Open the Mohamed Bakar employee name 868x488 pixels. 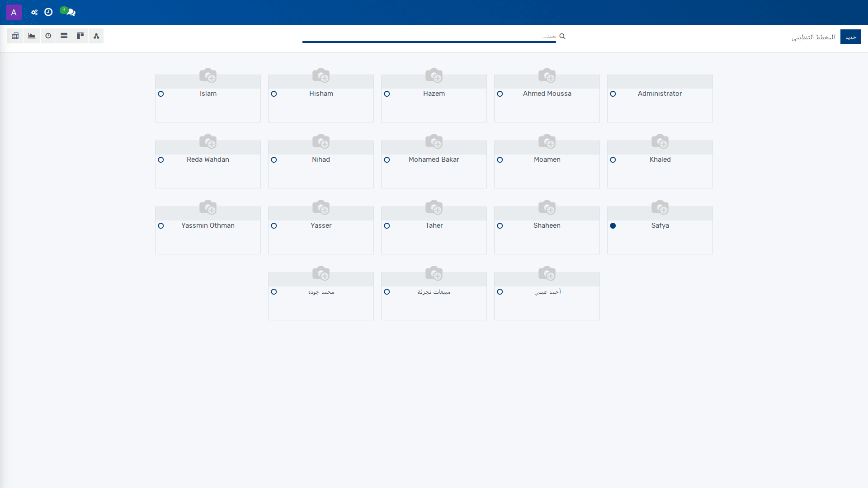(x=434, y=160)
